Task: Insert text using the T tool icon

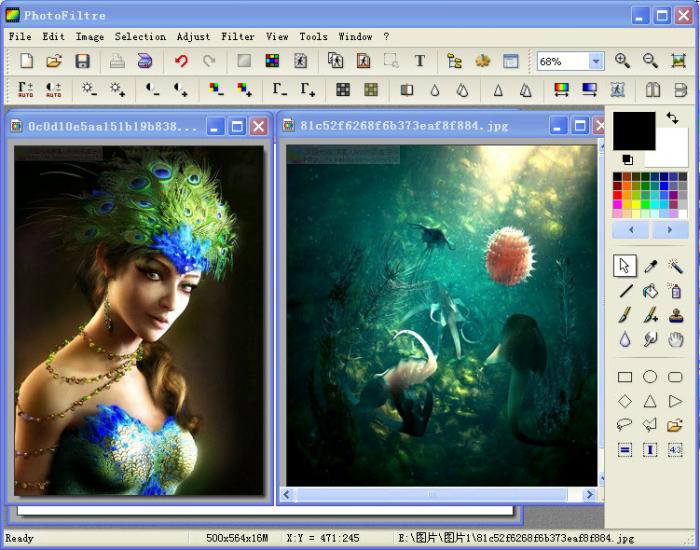Action: [419, 61]
